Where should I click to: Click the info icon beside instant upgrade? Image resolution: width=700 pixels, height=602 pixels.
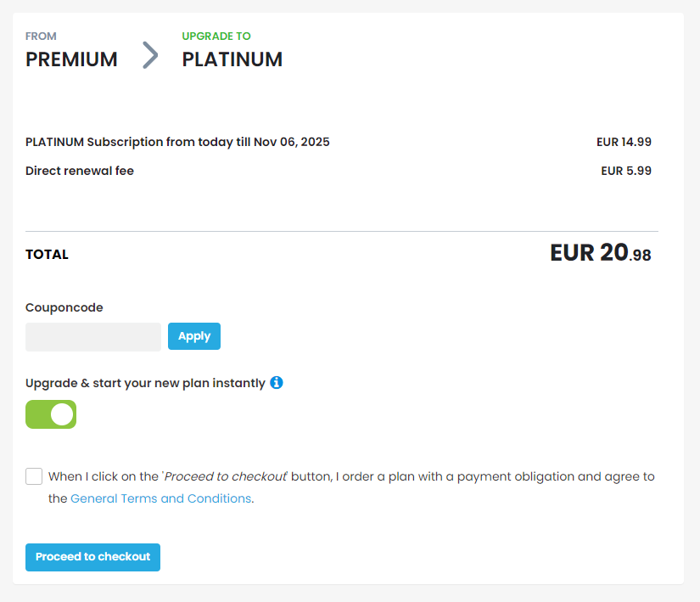pyautogui.click(x=277, y=383)
